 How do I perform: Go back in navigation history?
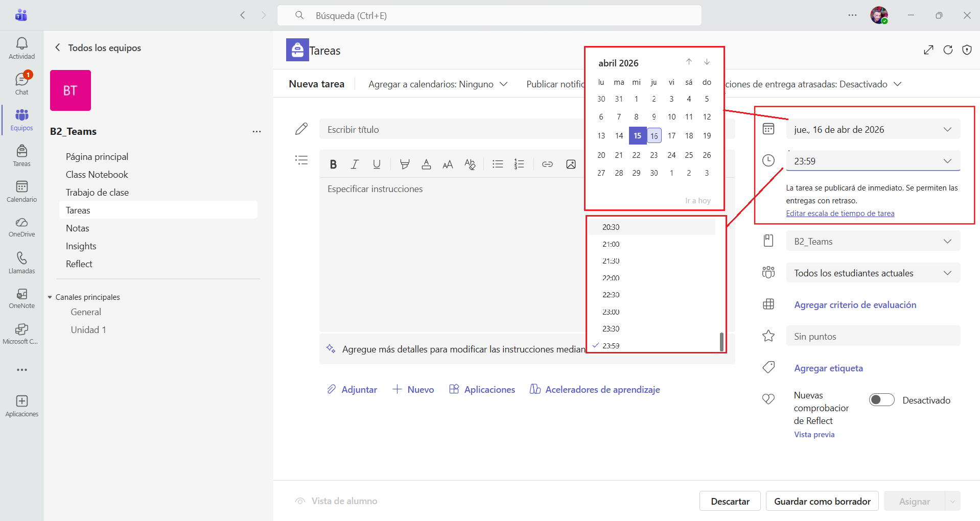243,15
